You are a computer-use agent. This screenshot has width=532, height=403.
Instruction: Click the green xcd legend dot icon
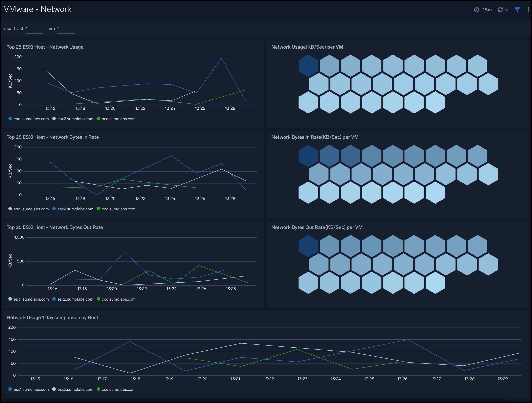[98, 119]
